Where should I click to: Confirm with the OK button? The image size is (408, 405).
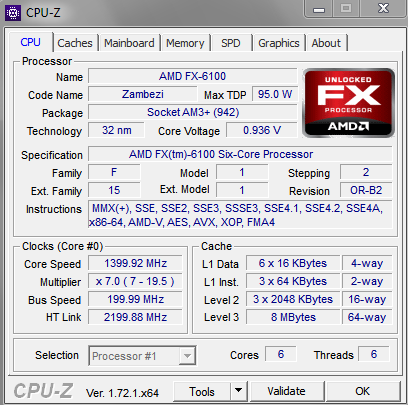click(363, 391)
